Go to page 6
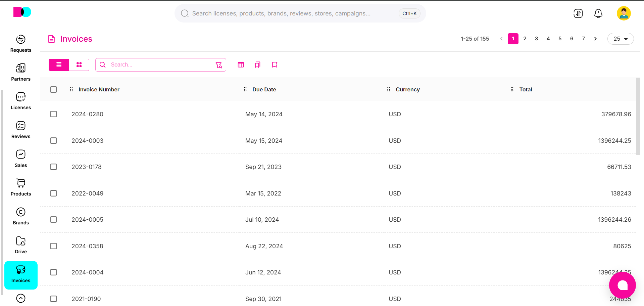Screen dimensions: 644x306 [572, 39]
